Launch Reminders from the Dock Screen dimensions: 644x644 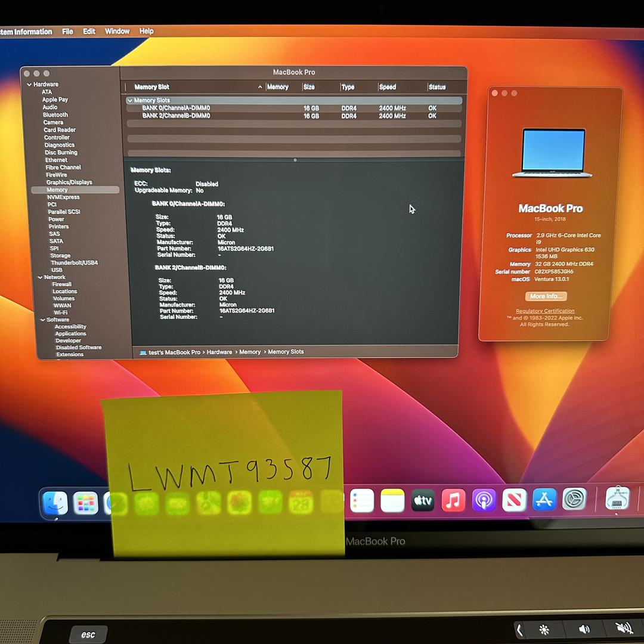click(362, 501)
